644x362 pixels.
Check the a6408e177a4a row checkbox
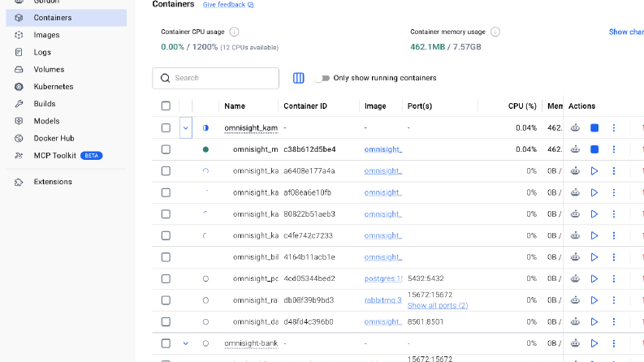[166, 170]
